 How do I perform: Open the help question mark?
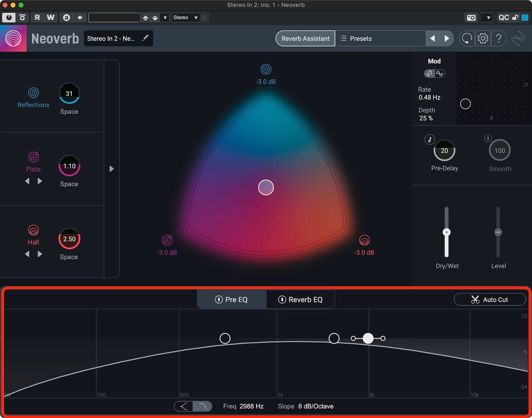coord(498,39)
